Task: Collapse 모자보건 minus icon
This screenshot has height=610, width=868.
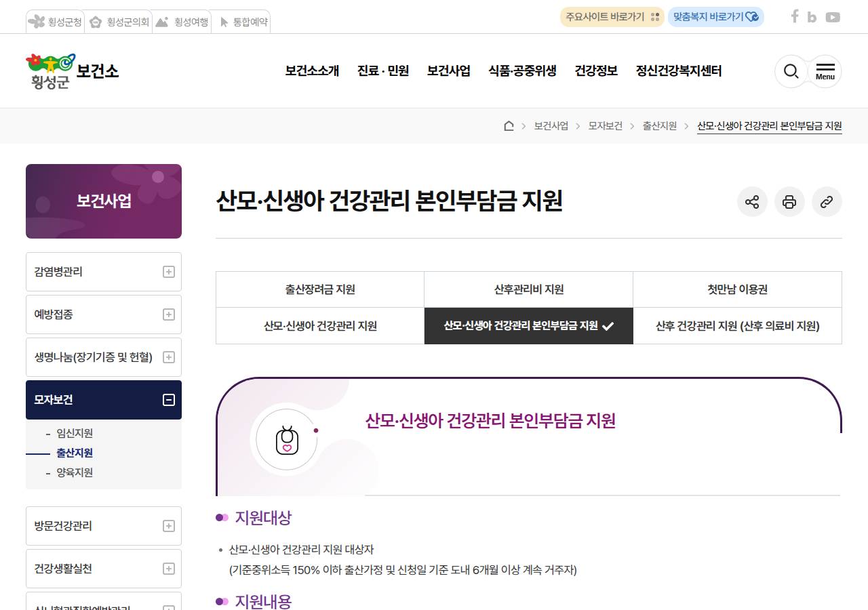Action: (169, 400)
